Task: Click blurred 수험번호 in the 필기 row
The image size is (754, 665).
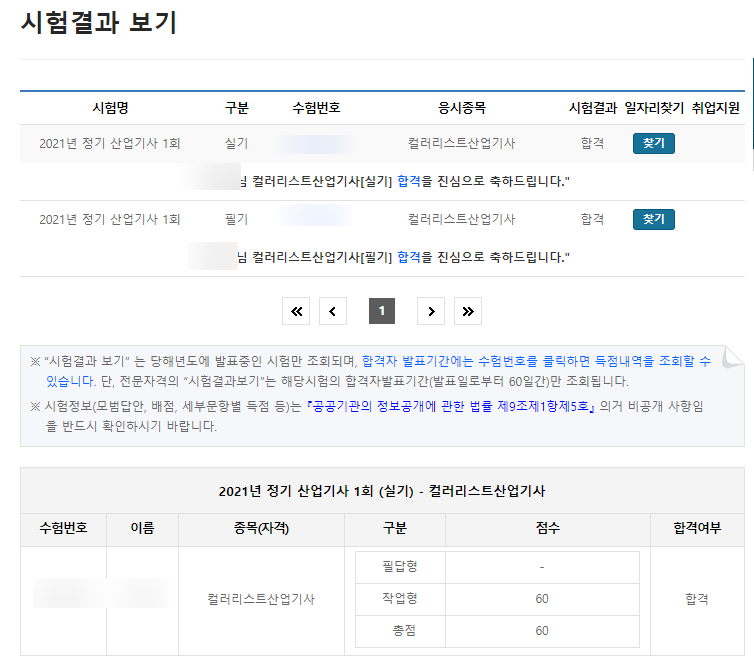Action: (316, 215)
